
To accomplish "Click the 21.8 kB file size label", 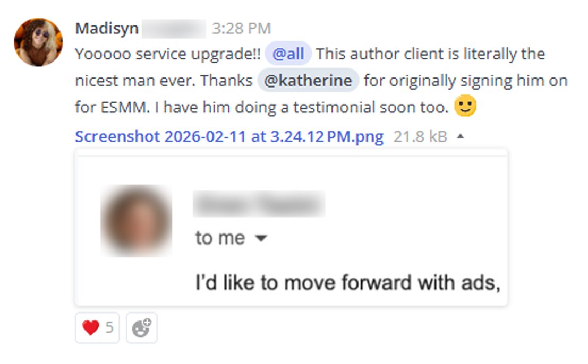I will point(420,137).
